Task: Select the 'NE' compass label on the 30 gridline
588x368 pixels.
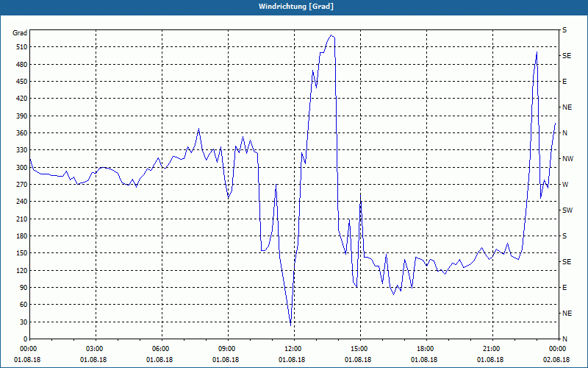Action: pyautogui.click(x=567, y=314)
